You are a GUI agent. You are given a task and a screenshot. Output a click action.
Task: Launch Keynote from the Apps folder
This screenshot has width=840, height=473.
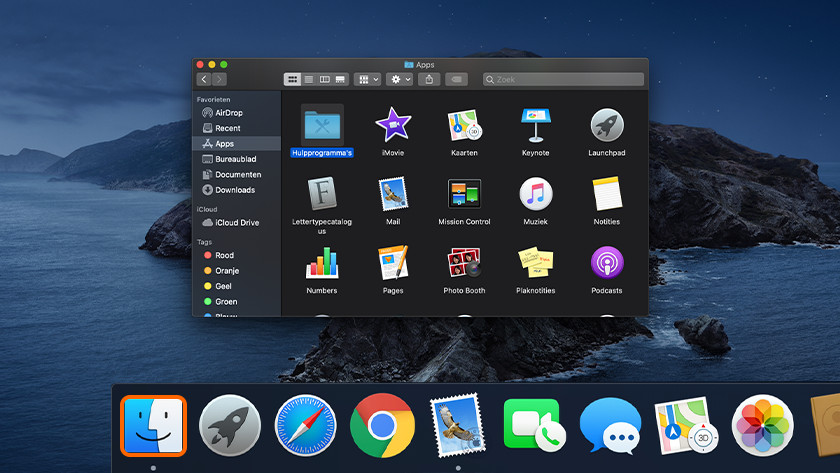point(535,126)
